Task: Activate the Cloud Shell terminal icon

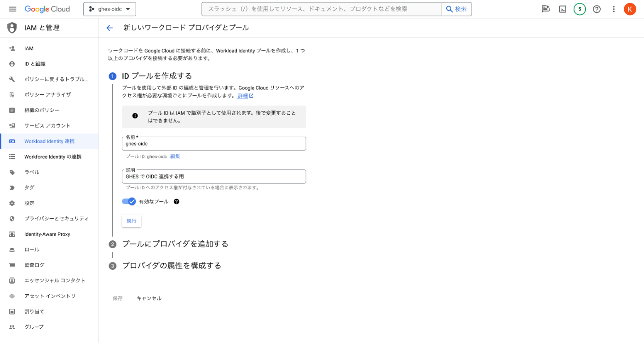Action: click(563, 9)
